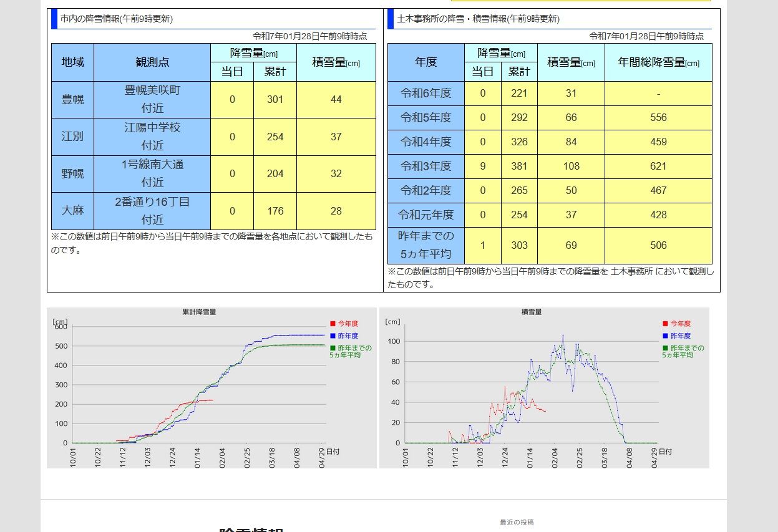Viewport: 778px width, 532px height.
Task: Click the 豊幌美咲町付近 observation point
Action: click(152, 100)
